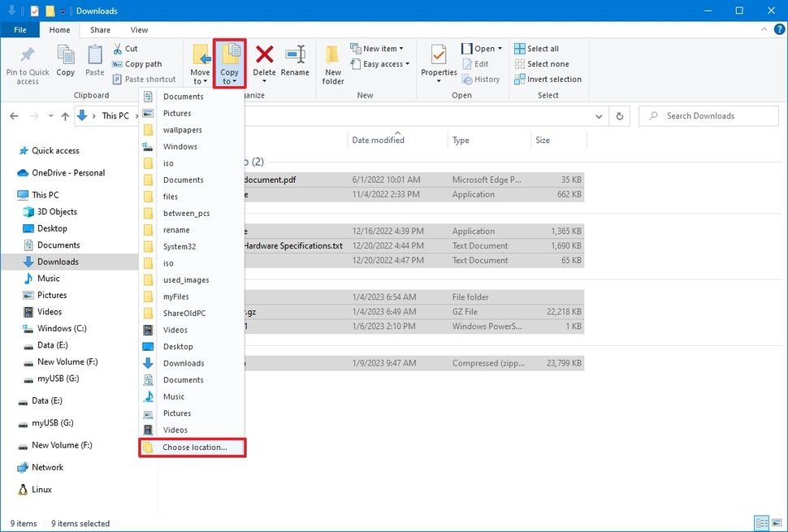Viewport: 788px width, 532px height.
Task: Switch to the Share tab
Action: coord(100,29)
